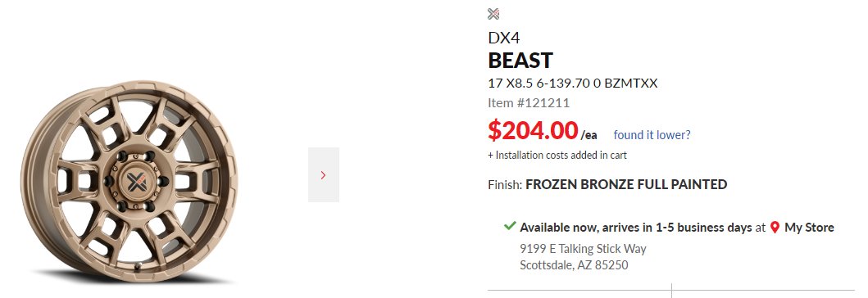Click the Scottsdale, AZ 85250 line
The image size is (868, 298).
point(574,265)
